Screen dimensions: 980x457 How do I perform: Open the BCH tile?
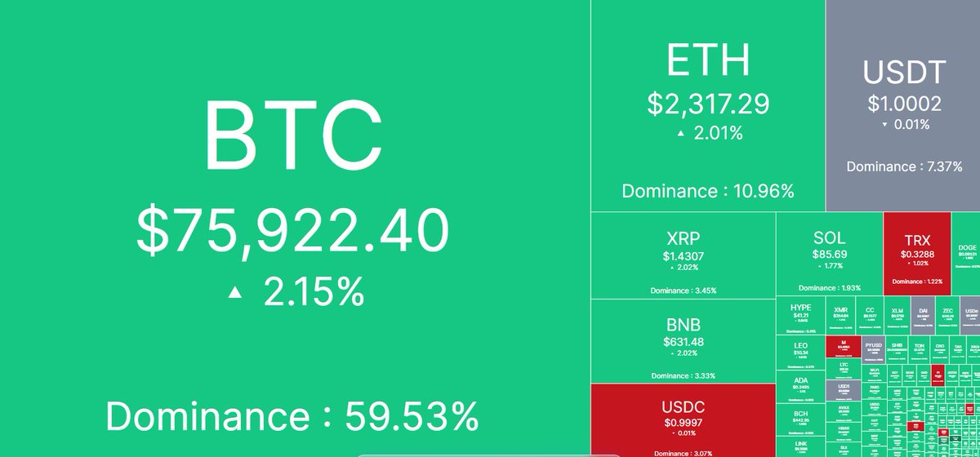800,419
